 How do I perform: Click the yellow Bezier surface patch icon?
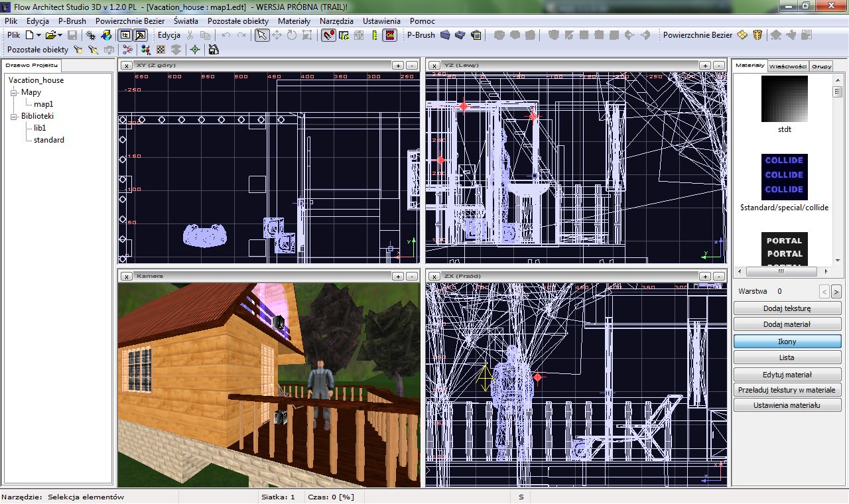tap(742, 34)
